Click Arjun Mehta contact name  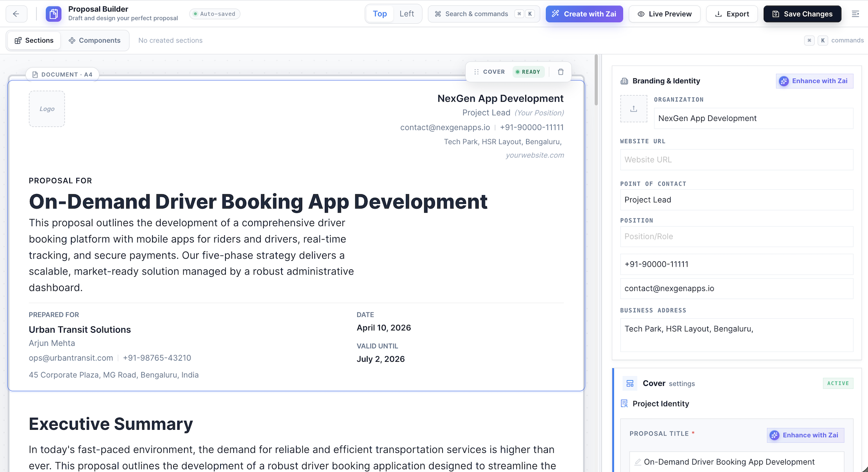pos(52,343)
